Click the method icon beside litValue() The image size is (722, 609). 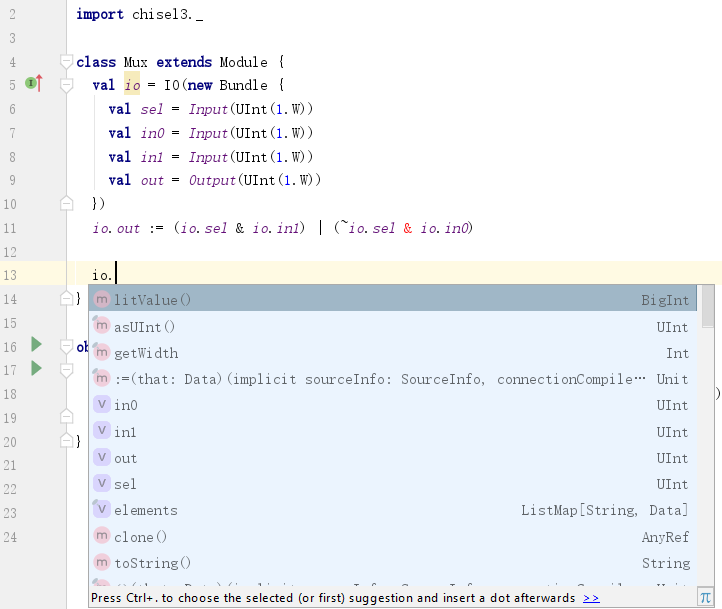click(x=101, y=299)
